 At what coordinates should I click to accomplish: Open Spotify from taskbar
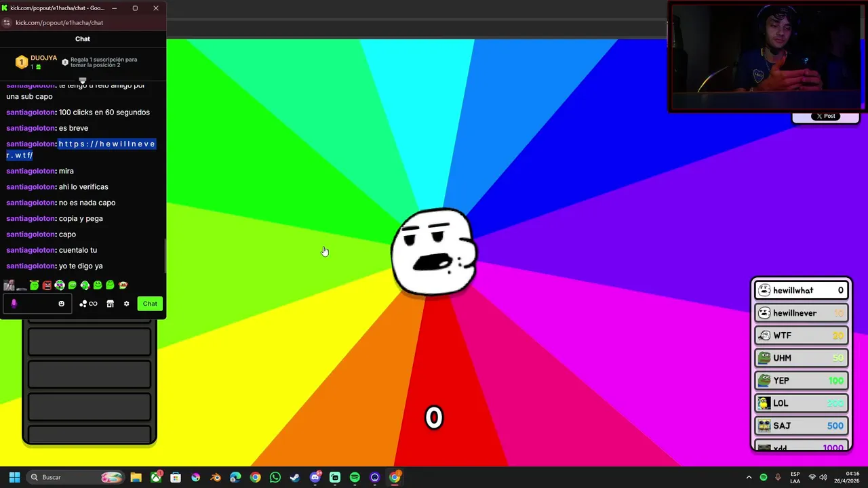355,477
